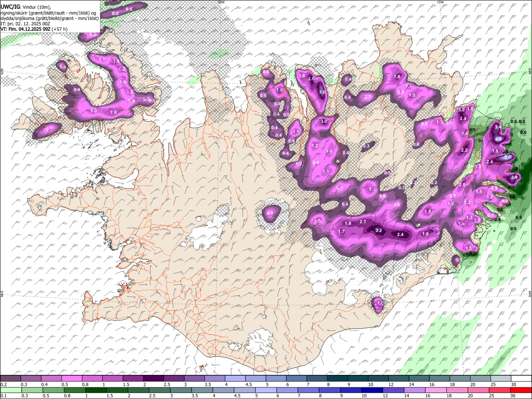Image resolution: width=532 pixels, height=399 pixels.
Task: Select the darkest green 1 rain legend swatch
Action: [96, 390]
